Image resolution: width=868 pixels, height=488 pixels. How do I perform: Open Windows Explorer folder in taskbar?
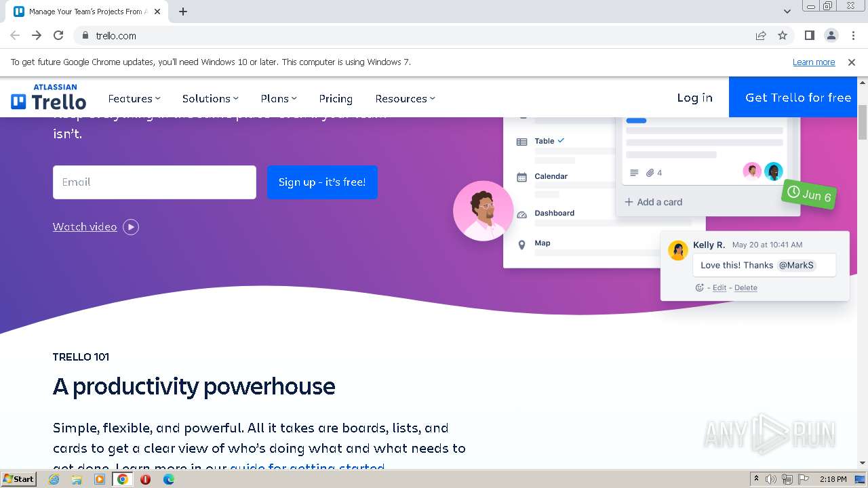77,479
